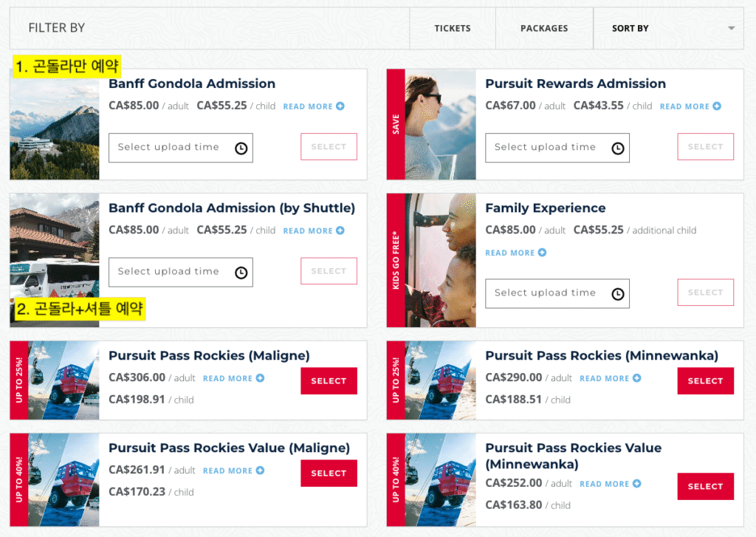Click SELECT for Pursuit Pass Rockies (Minnewanka)

[x=705, y=380]
